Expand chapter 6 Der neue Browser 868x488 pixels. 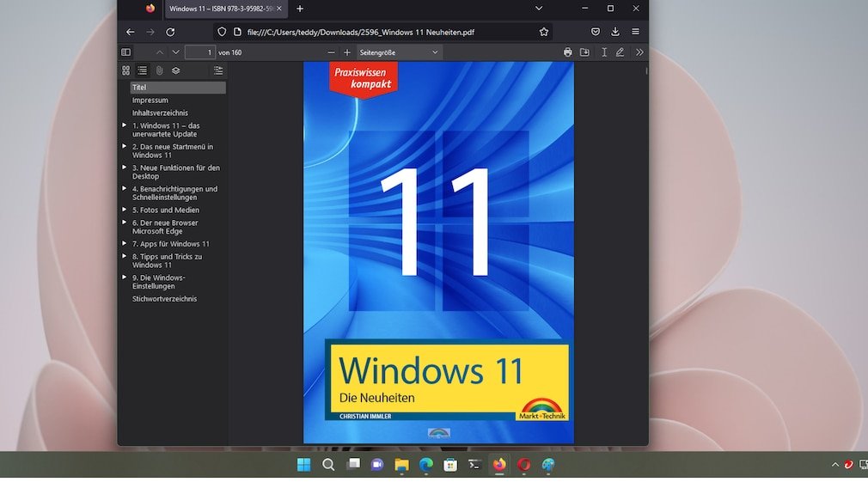(124, 223)
